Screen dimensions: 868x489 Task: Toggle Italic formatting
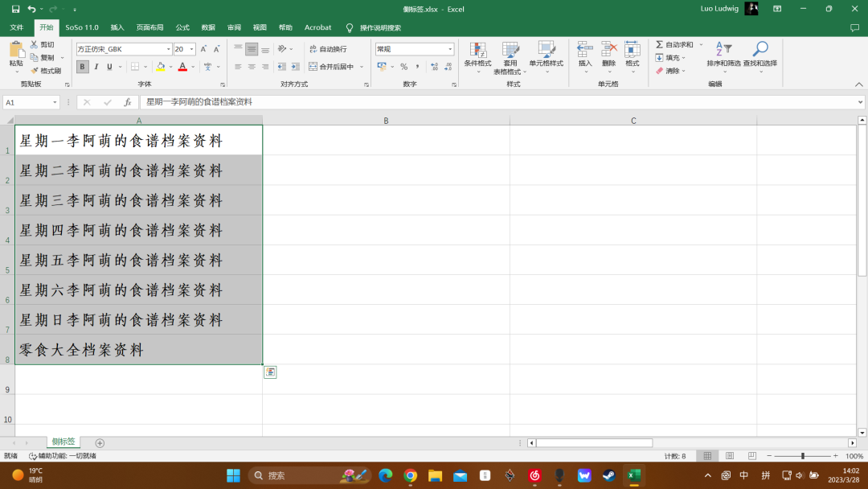[x=96, y=67]
